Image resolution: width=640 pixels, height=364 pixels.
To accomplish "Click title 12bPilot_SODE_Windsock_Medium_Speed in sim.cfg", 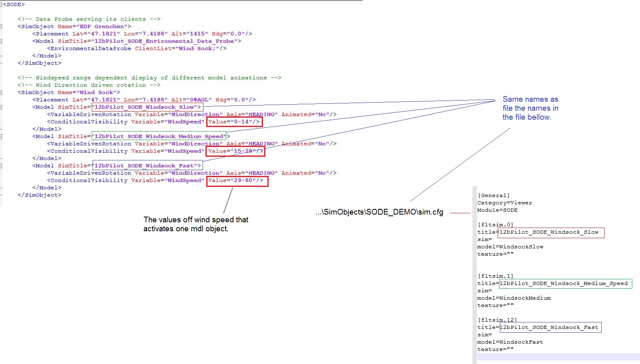I will [x=565, y=284].
